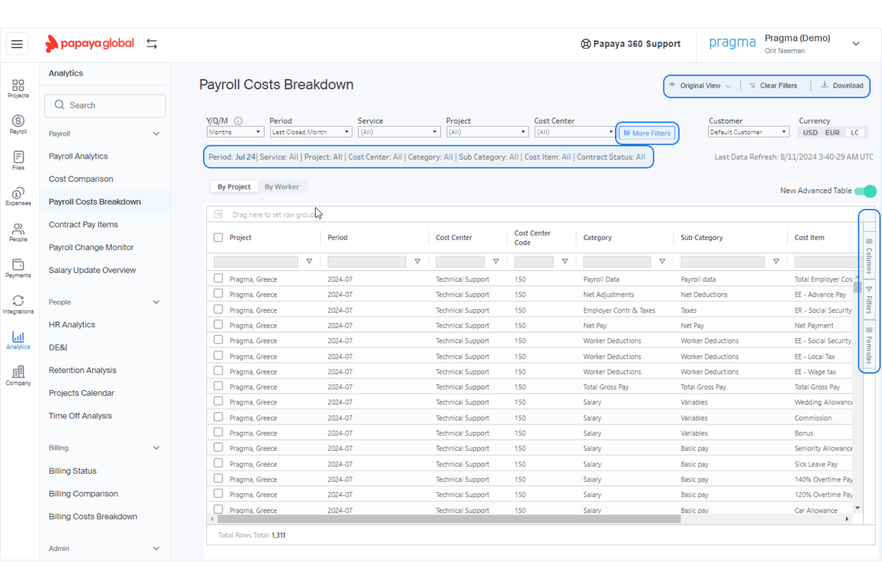Open the Service dropdown
Screen dimensions: 882x588
399,132
